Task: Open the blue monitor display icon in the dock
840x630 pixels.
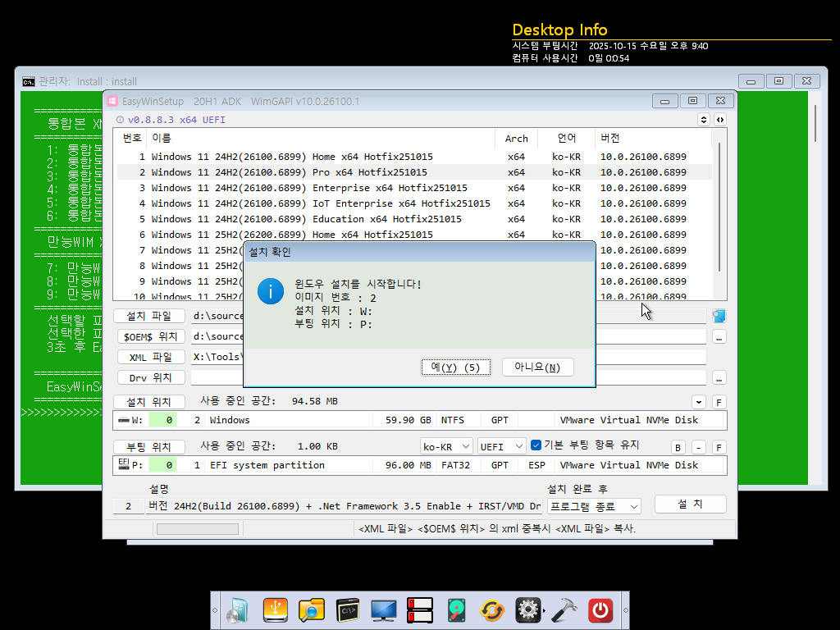Action: 384,610
